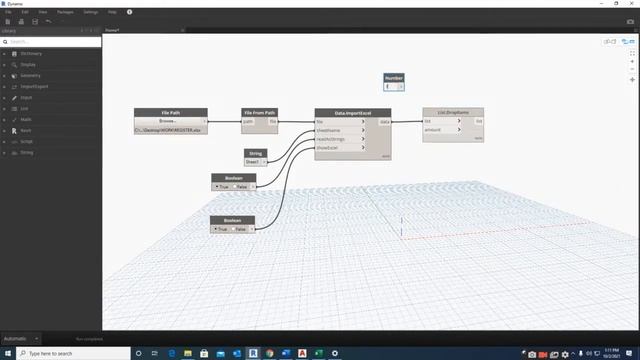Expand the ImportExport library category arrow
The image size is (640, 360).
click(x=4, y=87)
